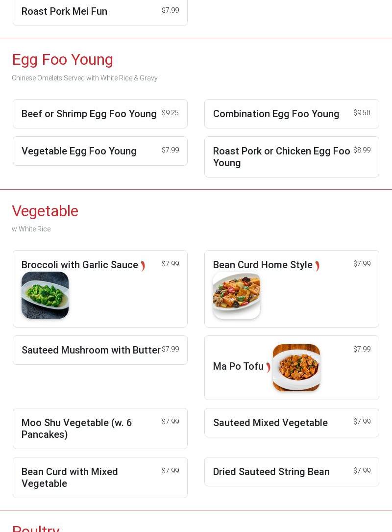View the Ma Po Tofu dish photo
Screen dimensions: 392x532
(x=296, y=368)
